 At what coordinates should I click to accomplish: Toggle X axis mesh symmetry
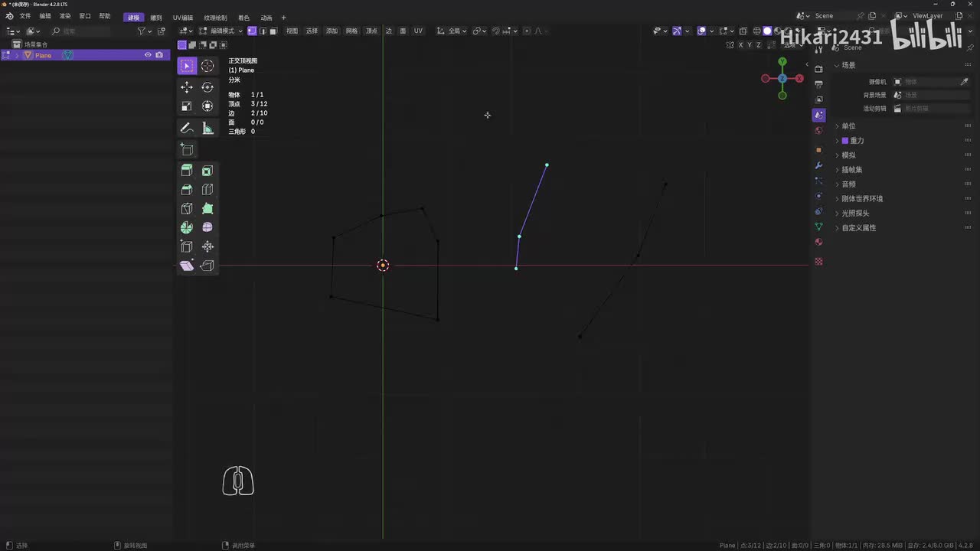(740, 45)
